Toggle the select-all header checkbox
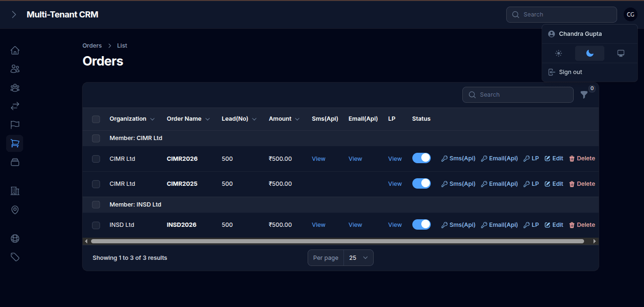644x307 pixels. [x=96, y=119]
